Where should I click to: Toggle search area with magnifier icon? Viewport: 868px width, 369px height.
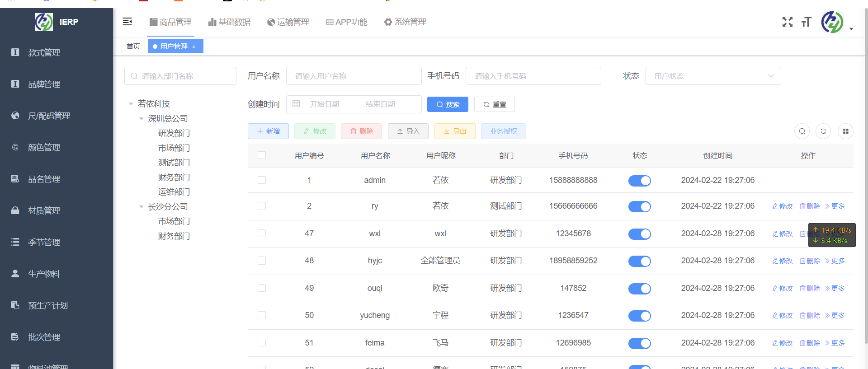pos(802,131)
